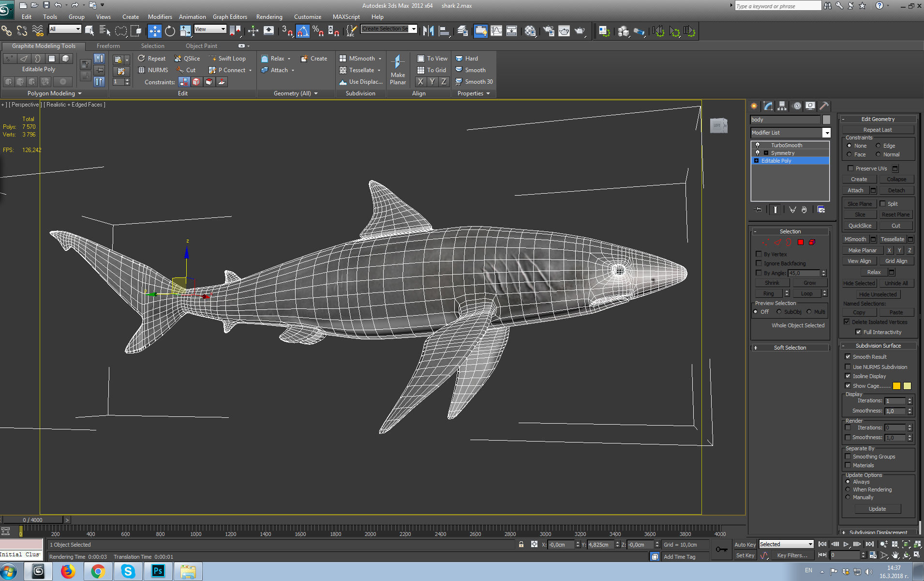Switch to the Motion command panel
This screenshot has width=924, height=581.
coord(797,106)
